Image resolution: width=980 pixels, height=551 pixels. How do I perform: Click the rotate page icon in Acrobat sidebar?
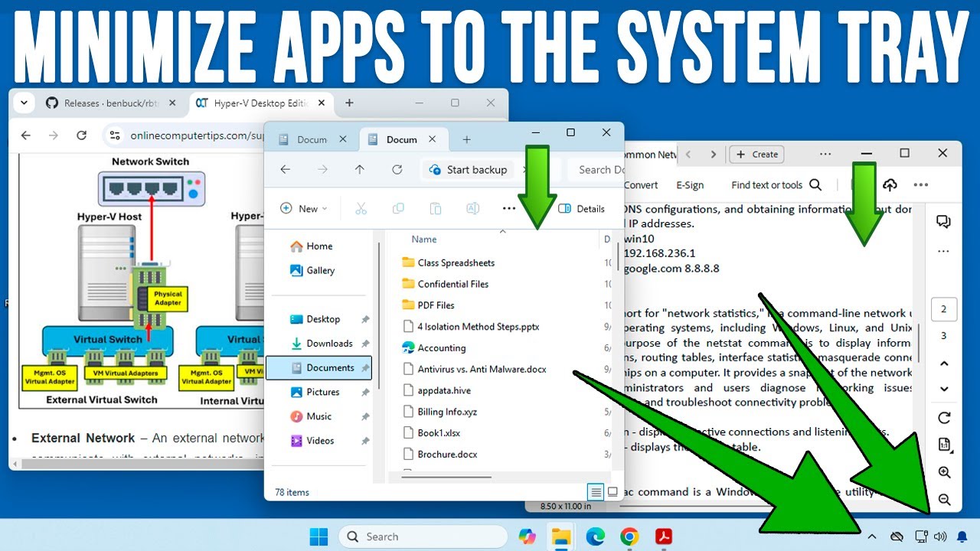[x=944, y=418]
